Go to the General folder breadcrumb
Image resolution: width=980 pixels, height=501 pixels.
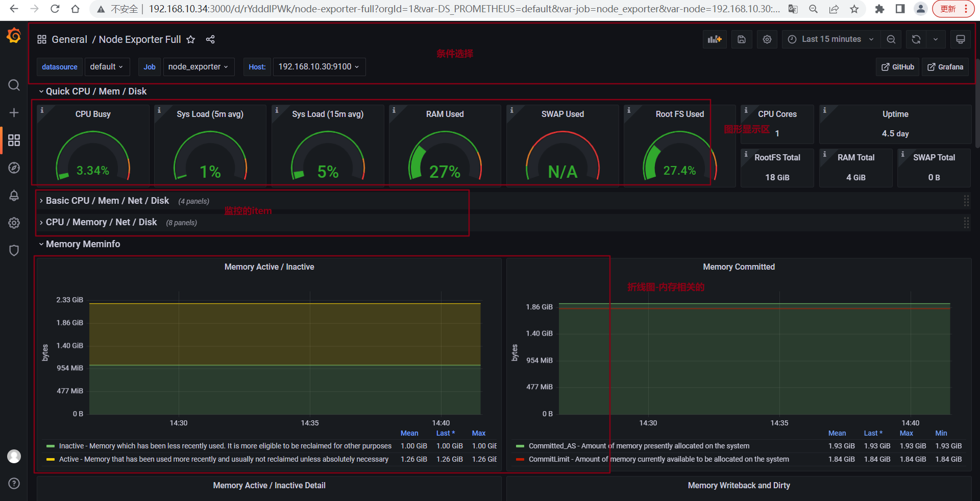pyautogui.click(x=69, y=39)
